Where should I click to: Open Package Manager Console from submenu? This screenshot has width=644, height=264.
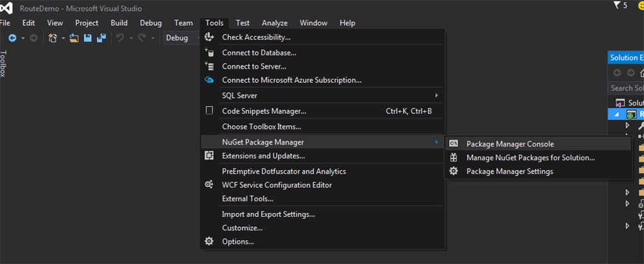pos(510,144)
